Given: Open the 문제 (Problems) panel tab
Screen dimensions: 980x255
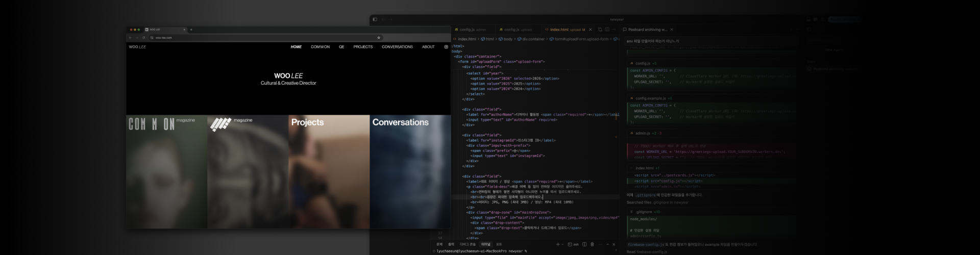Looking at the screenshot, I should pos(439,244).
